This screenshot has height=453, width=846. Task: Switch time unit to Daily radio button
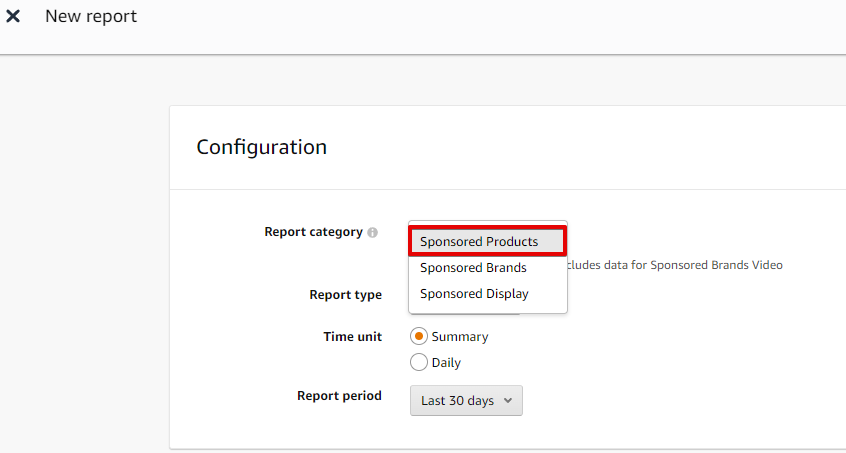pos(419,362)
